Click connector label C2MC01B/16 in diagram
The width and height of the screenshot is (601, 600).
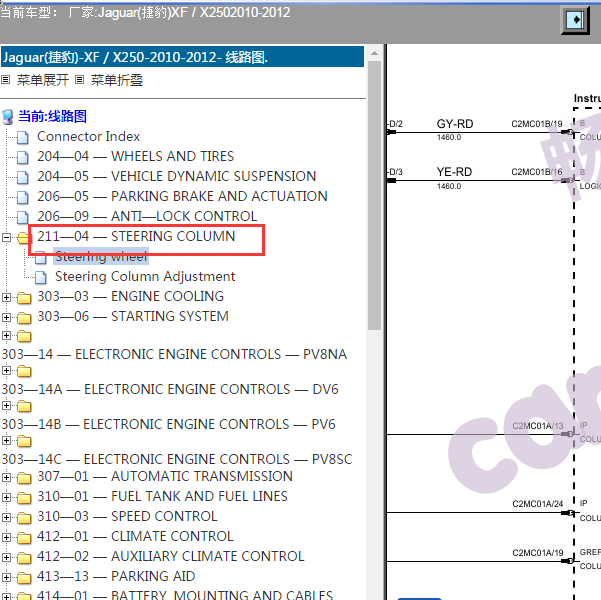pyautogui.click(x=537, y=172)
